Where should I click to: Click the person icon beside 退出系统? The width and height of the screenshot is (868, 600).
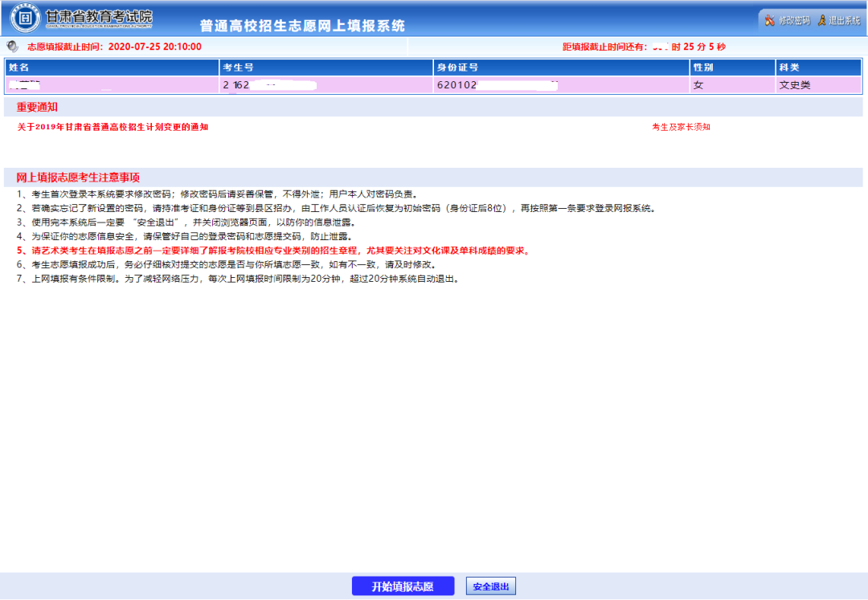click(821, 20)
